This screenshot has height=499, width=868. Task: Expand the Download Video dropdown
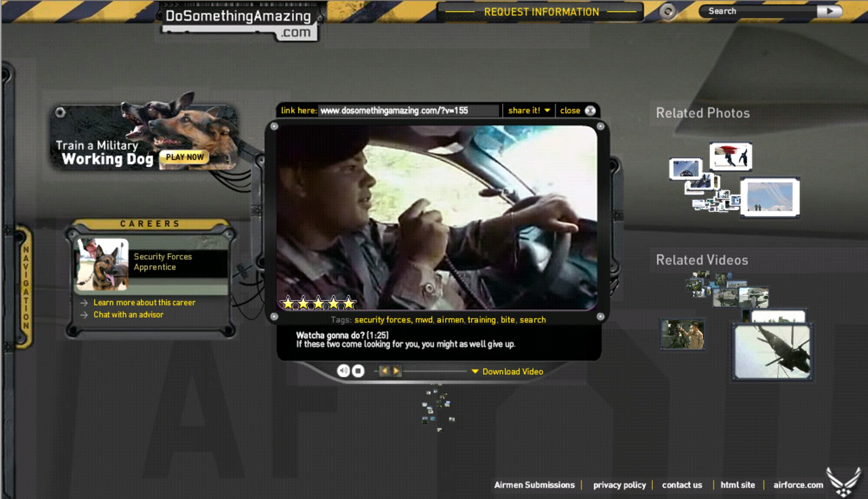[507, 372]
